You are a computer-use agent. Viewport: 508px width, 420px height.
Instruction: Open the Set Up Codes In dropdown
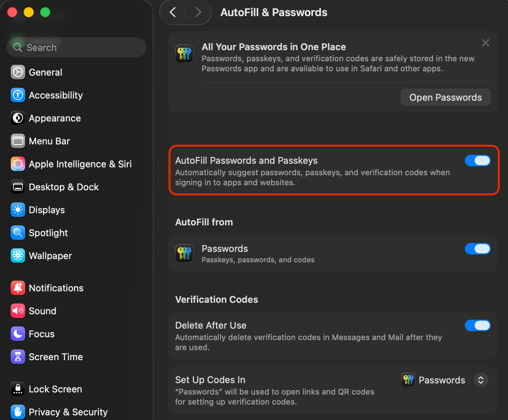point(481,380)
